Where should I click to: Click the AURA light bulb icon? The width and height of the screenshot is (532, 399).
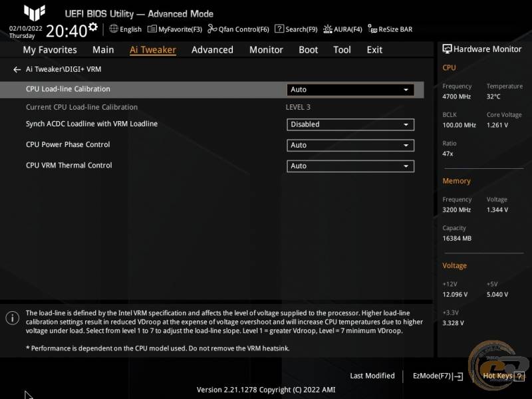(x=328, y=29)
